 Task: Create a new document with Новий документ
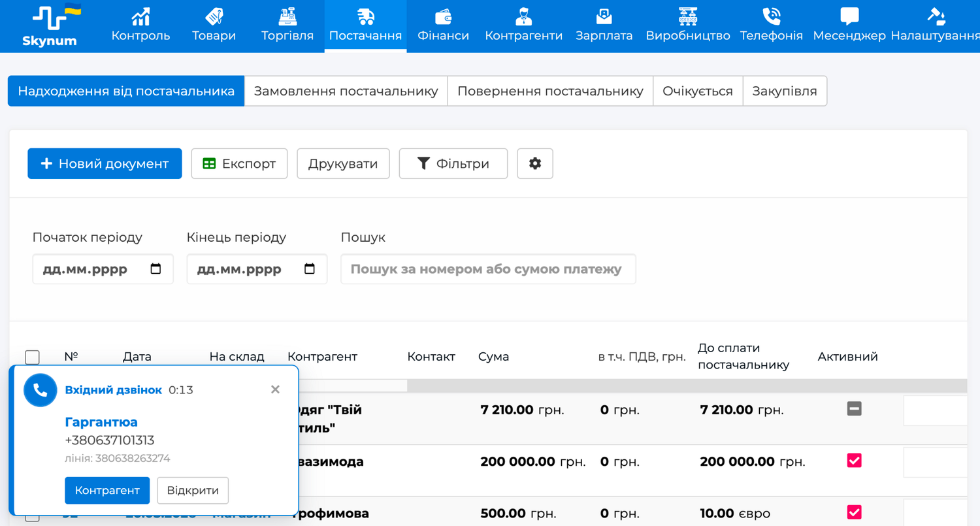point(105,163)
